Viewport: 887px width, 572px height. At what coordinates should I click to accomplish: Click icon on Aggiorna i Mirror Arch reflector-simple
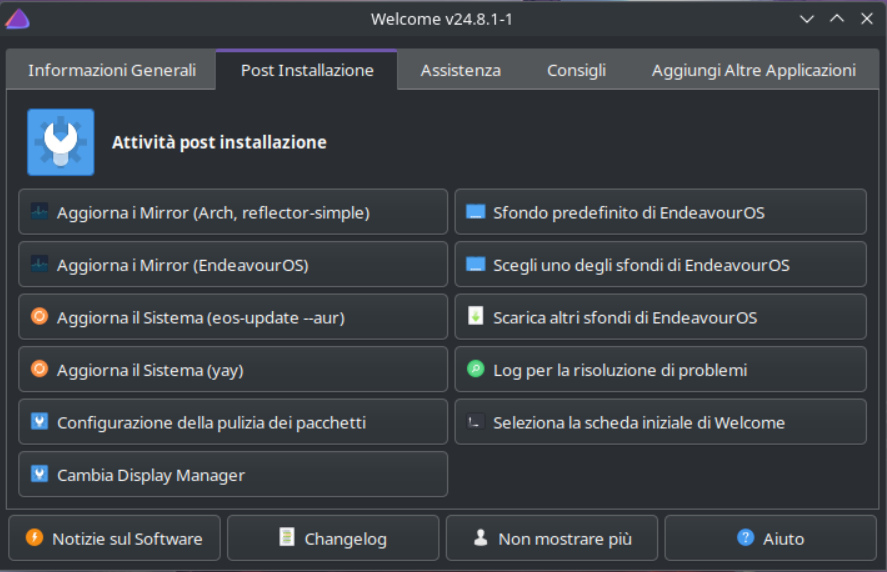tap(39, 212)
